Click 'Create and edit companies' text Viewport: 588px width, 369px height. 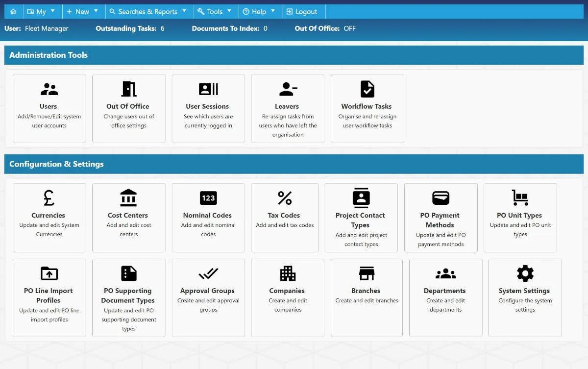click(288, 305)
